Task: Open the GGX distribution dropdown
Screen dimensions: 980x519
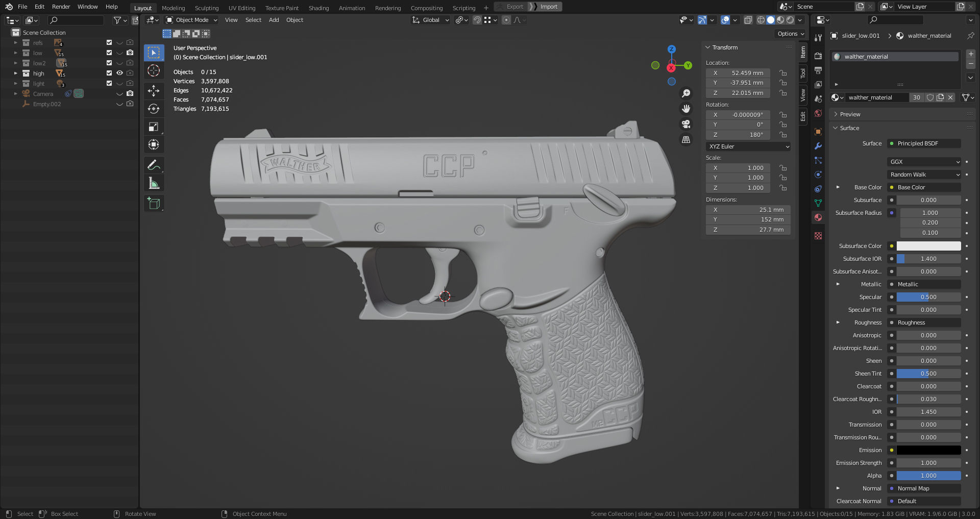Action: (x=924, y=162)
